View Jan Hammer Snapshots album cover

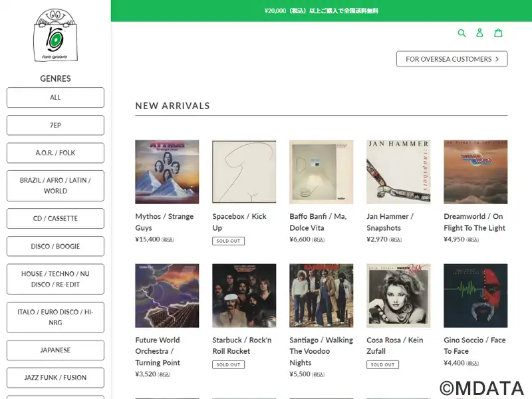point(398,172)
